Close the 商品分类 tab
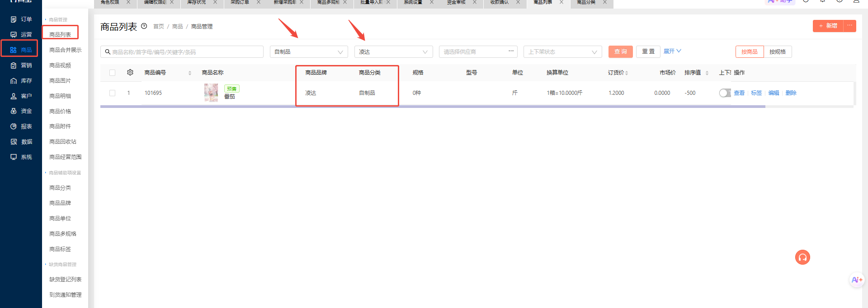Viewport: 868px width, 308px height. pyautogui.click(x=605, y=2)
